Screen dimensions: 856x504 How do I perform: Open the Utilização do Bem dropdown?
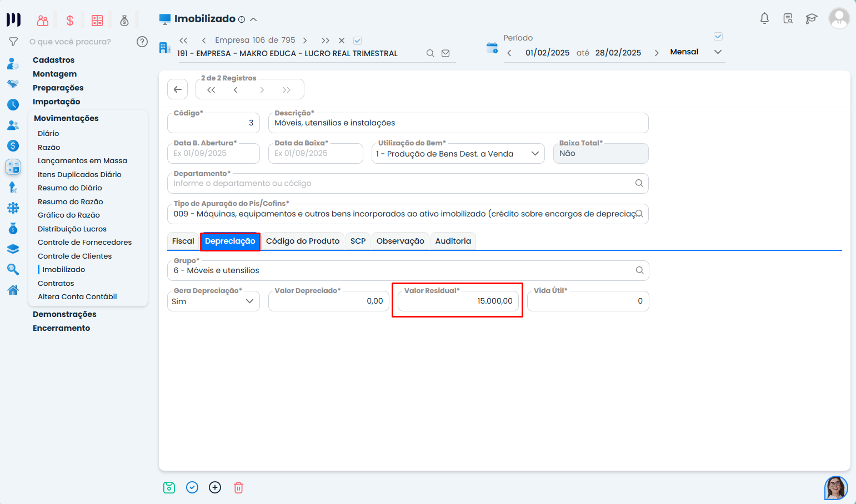pos(534,154)
